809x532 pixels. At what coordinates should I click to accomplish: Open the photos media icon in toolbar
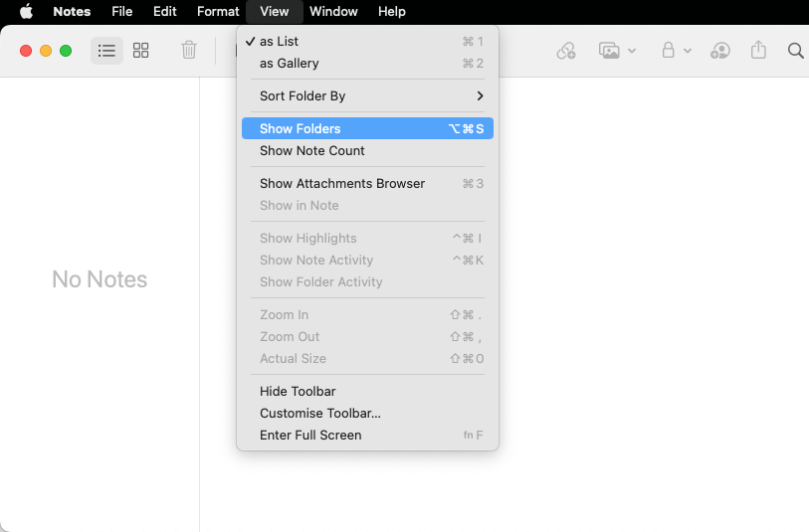tap(609, 51)
